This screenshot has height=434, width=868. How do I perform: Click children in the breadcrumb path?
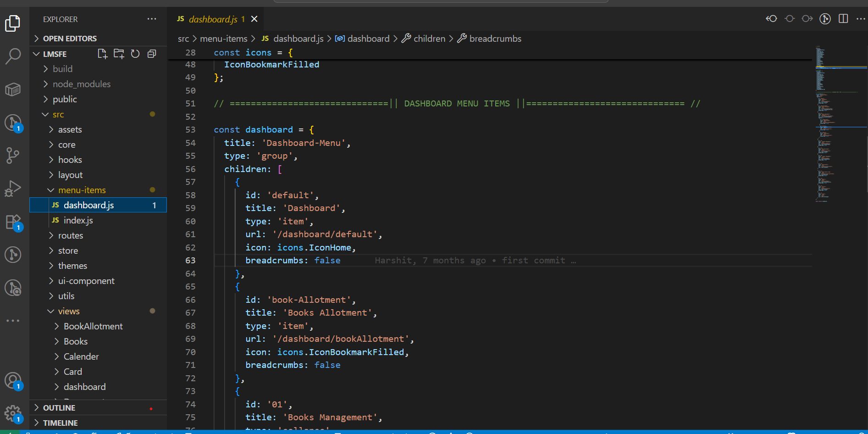[x=429, y=39]
